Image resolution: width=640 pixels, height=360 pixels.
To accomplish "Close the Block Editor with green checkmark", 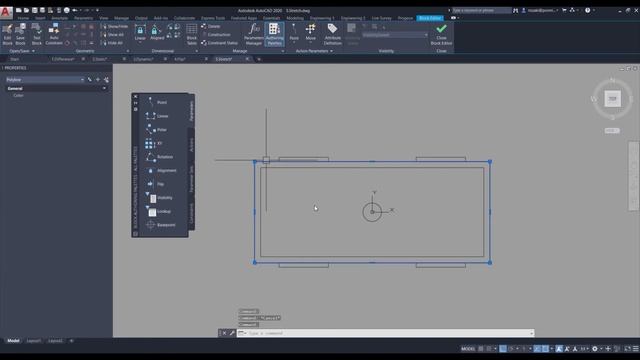I will (441, 34).
